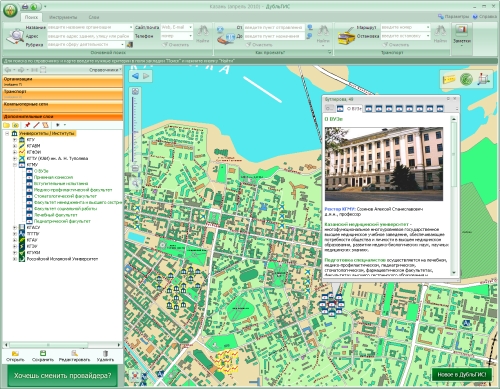The height and width of the screenshot is (389, 500).
Task: Click the Открыть icon at panel bottom
Action: point(15,356)
